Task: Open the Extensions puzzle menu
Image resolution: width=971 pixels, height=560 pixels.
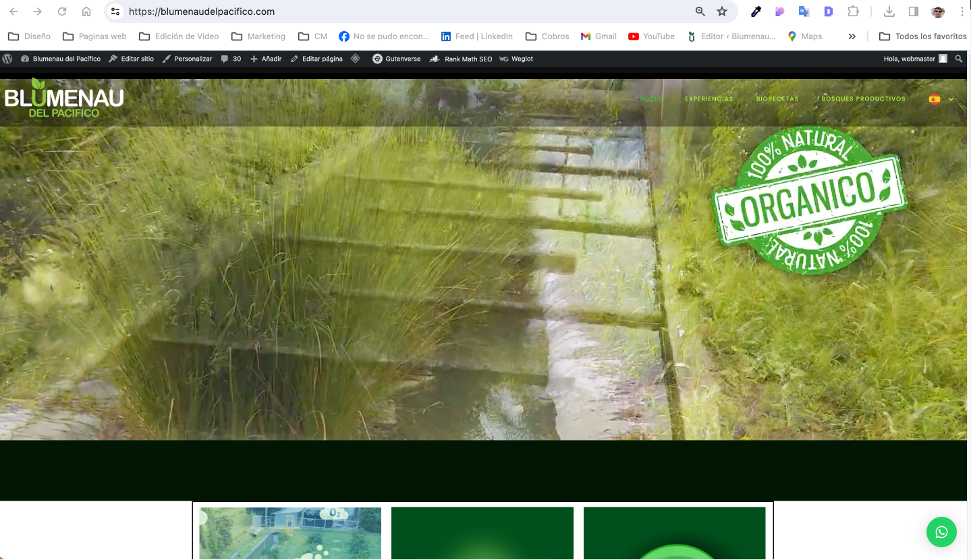Action: click(x=853, y=11)
